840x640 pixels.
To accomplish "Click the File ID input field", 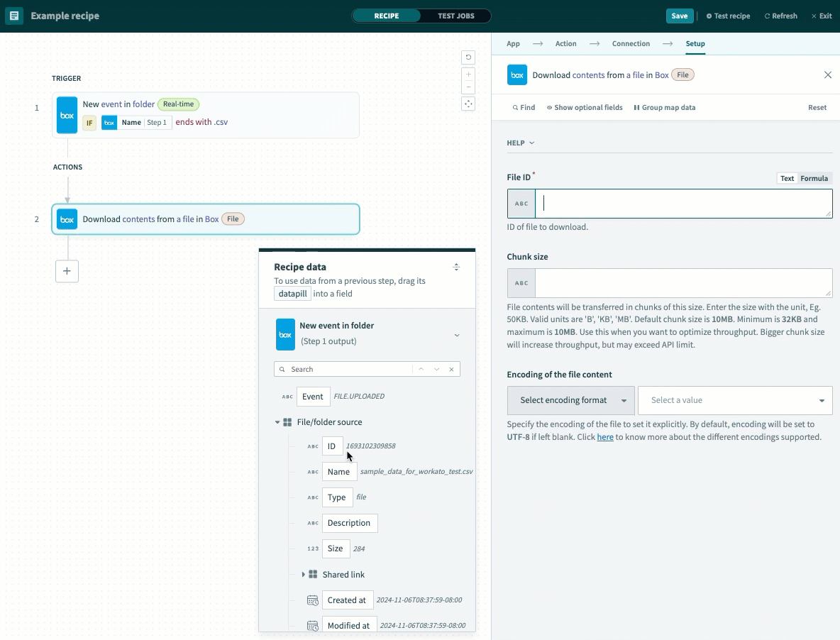I will 682,204.
